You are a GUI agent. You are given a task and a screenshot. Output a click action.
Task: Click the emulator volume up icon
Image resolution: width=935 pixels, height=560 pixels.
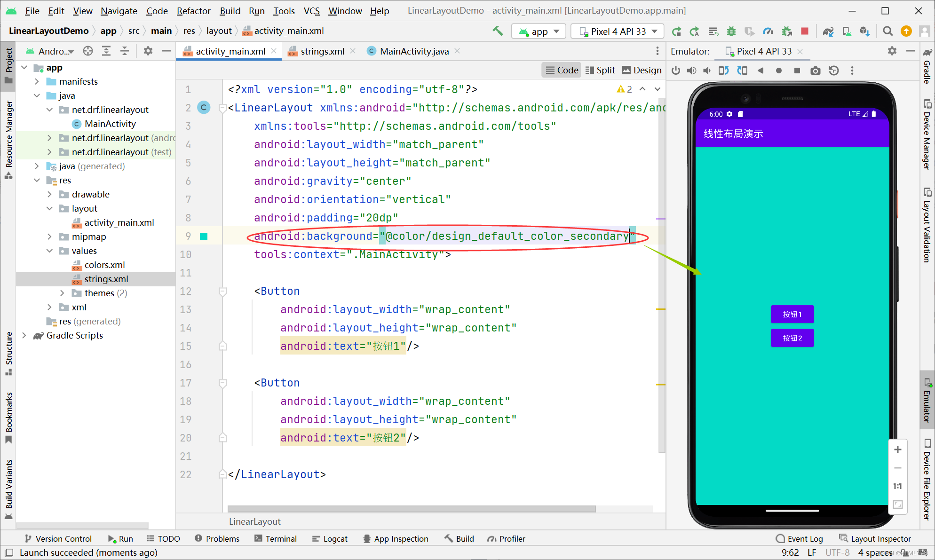click(x=691, y=71)
